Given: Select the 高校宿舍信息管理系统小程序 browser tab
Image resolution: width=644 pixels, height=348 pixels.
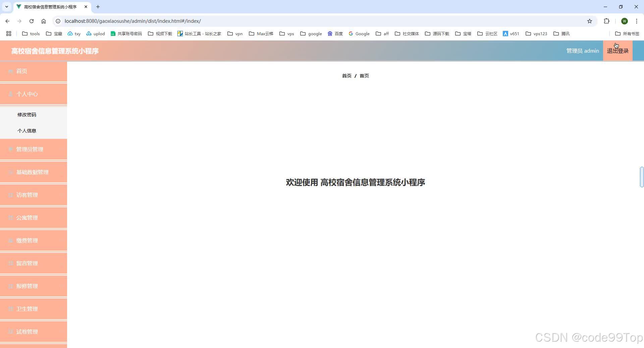Looking at the screenshot, I should tap(52, 7).
